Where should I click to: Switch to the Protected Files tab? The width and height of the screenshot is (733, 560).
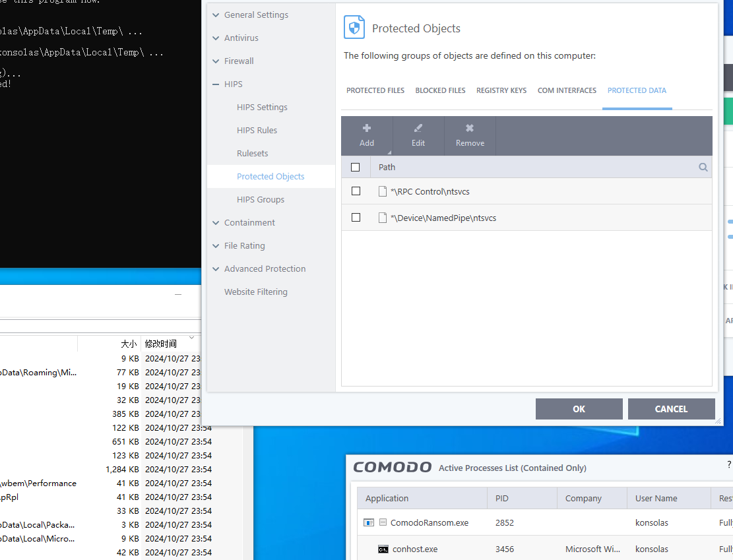tap(375, 90)
